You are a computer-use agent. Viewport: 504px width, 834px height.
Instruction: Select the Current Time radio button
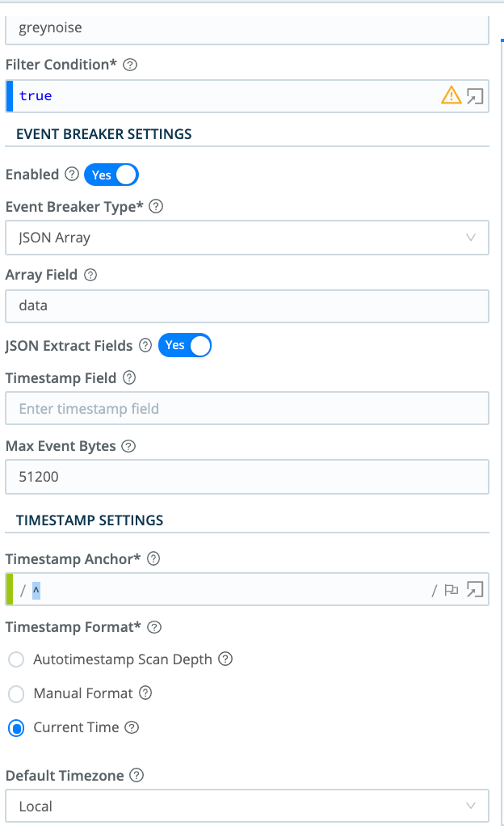click(x=15, y=728)
